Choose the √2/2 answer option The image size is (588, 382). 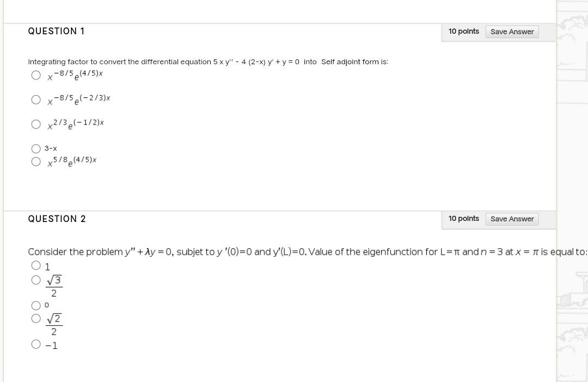click(x=36, y=318)
